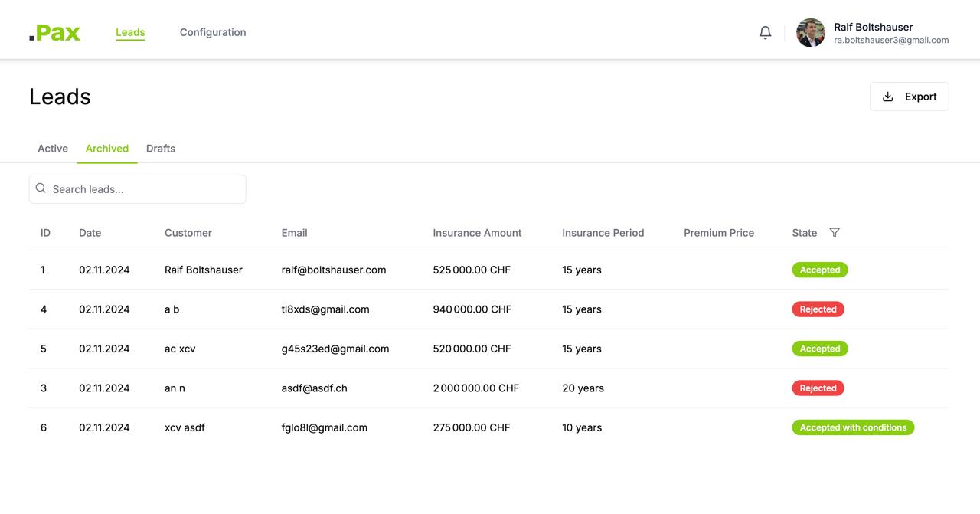The height and width of the screenshot is (514, 980).
Task: Click the magnifier icon in search box
Action: pos(41,188)
